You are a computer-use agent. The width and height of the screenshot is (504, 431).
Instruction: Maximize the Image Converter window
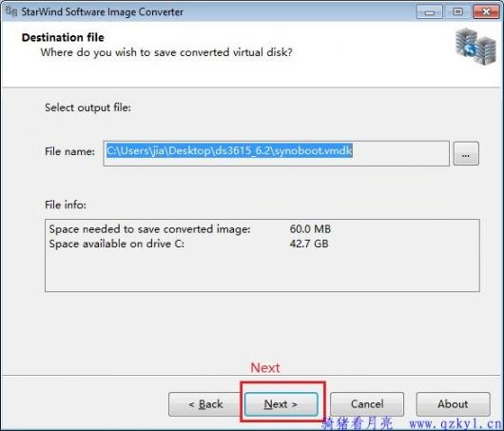[x=457, y=12]
